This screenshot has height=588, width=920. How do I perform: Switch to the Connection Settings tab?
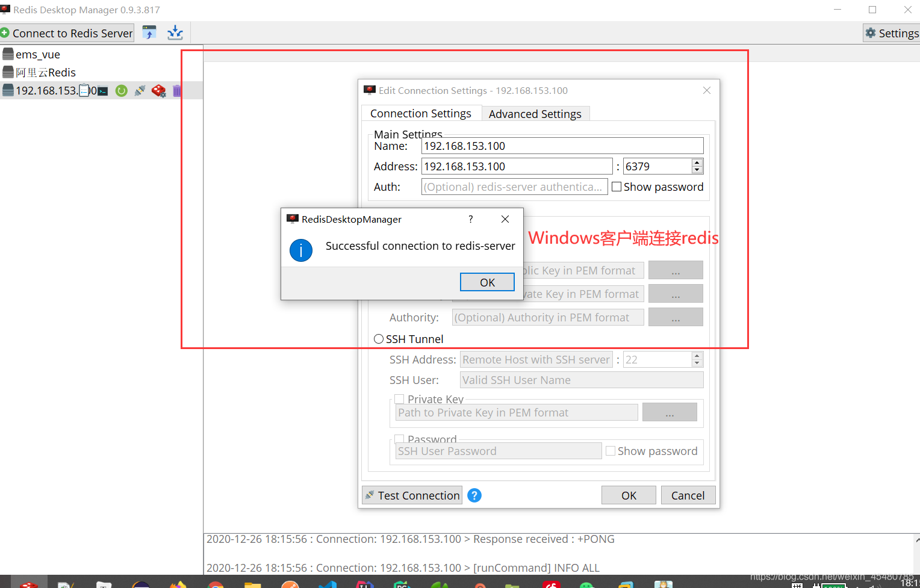421,113
